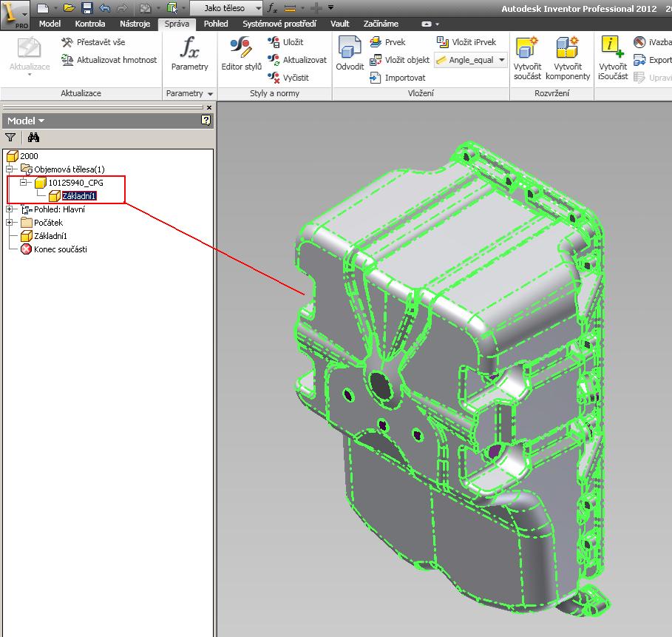Click the Save icon in quick access toolbar
The width and height of the screenshot is (672, 637).
click(86, 8)
